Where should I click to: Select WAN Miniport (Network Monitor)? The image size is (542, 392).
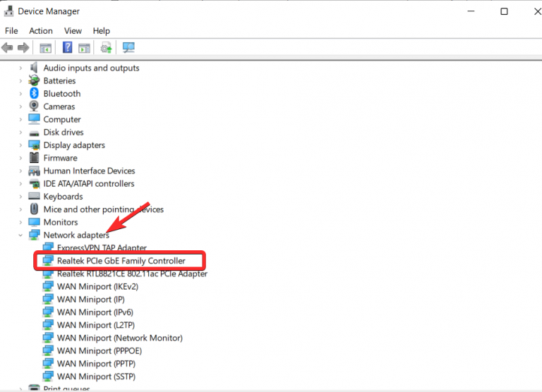119,338
